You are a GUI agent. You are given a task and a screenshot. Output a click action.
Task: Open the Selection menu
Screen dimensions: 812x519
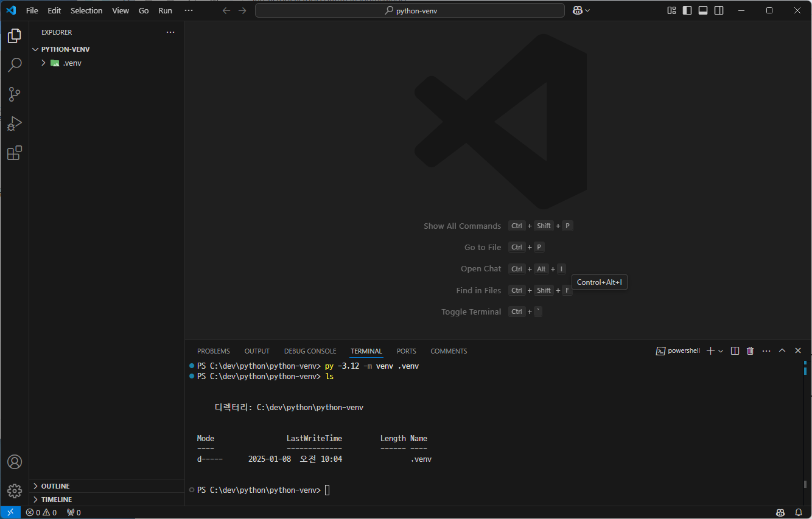tap(86, 10)
